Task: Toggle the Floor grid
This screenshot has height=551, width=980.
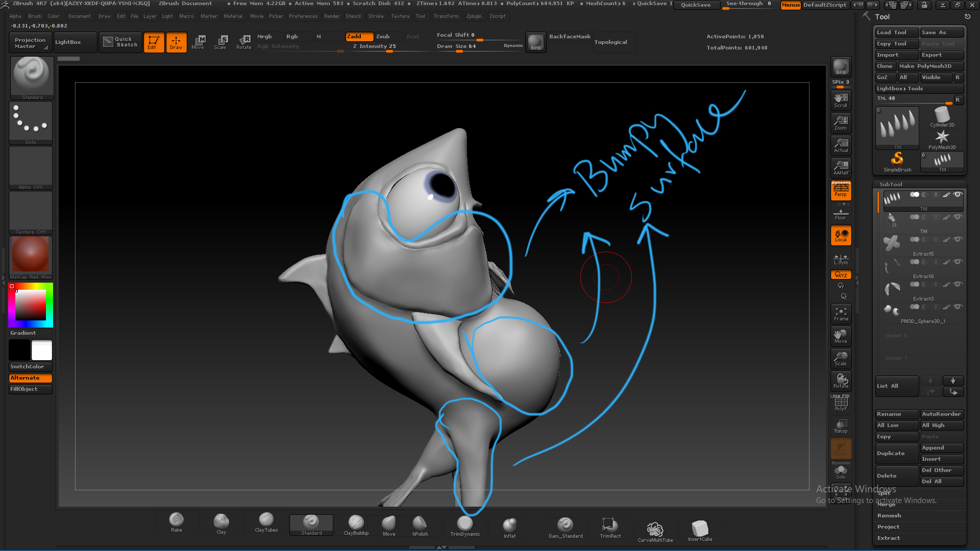Action: [841, 213]
